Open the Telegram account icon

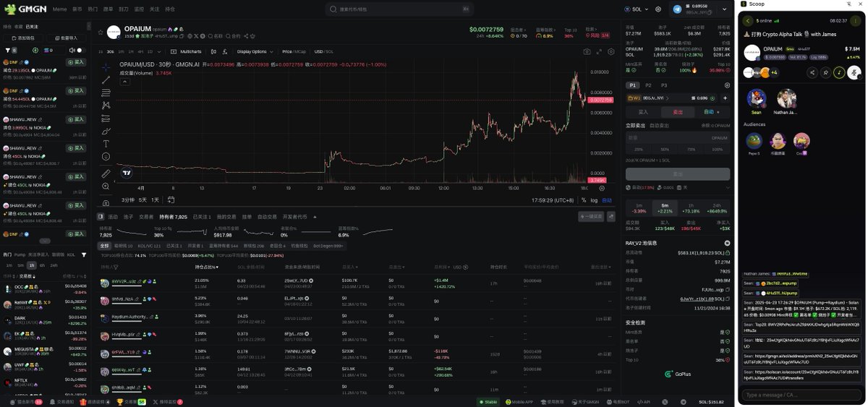coord(677,9)
